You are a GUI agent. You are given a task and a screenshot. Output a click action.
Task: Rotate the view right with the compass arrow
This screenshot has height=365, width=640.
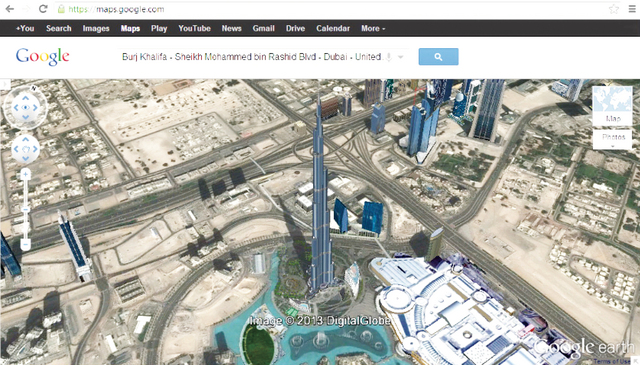point(36,108)
